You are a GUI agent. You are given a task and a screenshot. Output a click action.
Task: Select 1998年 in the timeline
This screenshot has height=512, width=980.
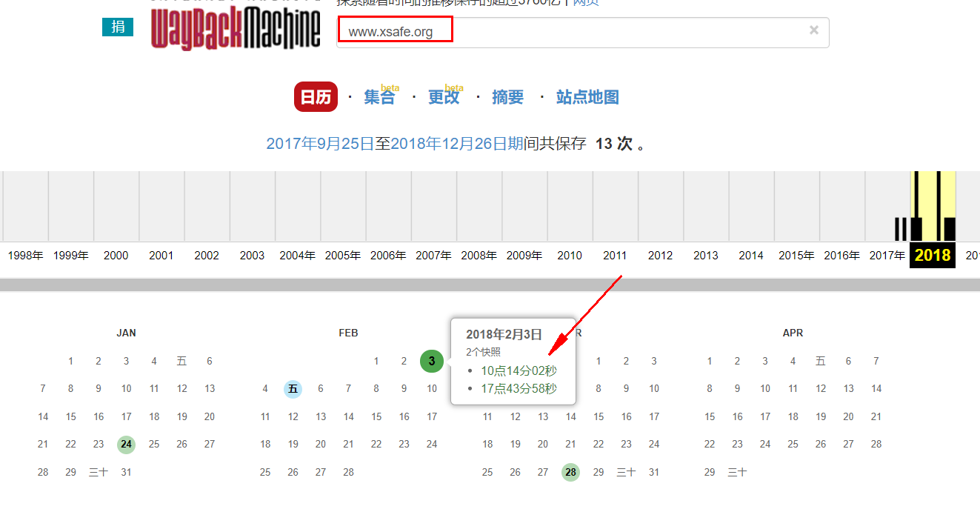pyautogui.click(x=26, y=256)
